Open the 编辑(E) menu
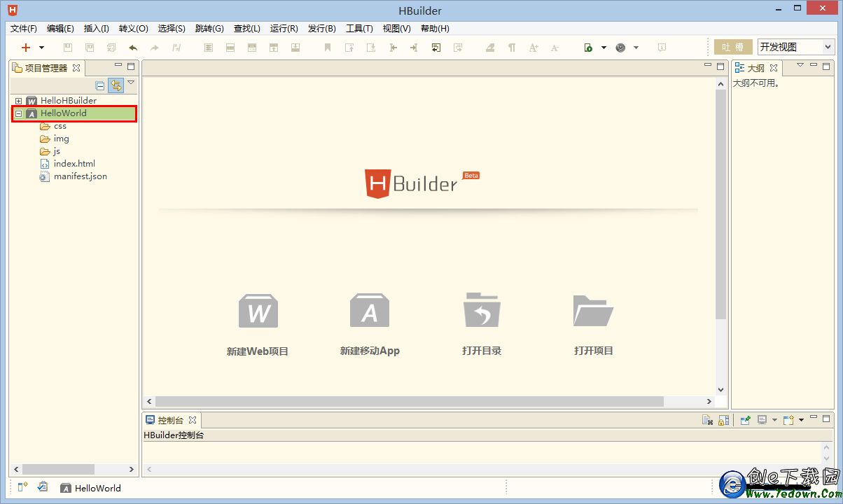The image size is (843, 504). [x=60, y=29]
